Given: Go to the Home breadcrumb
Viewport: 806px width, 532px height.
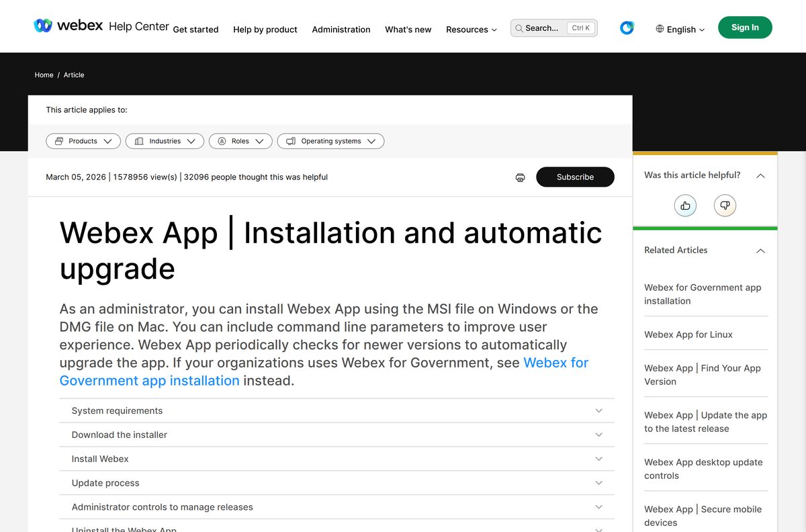Looking at the screenshot, I should pos(44,75).
